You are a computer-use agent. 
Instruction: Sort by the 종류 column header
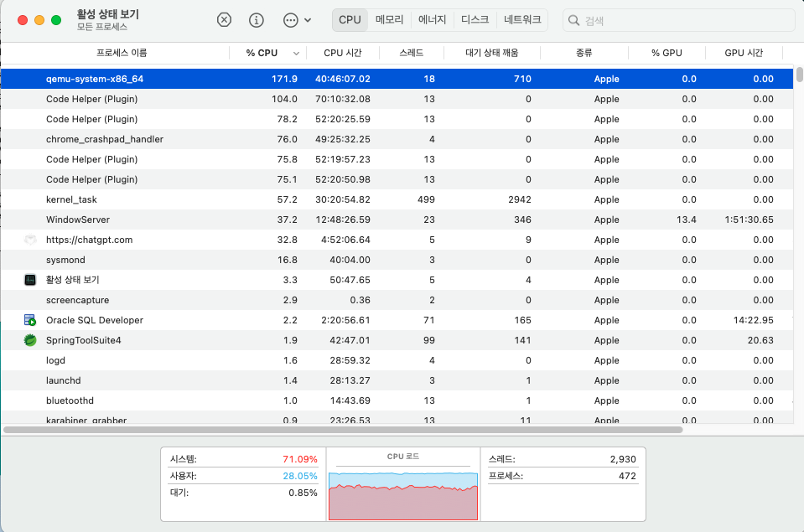click(584, 53)
